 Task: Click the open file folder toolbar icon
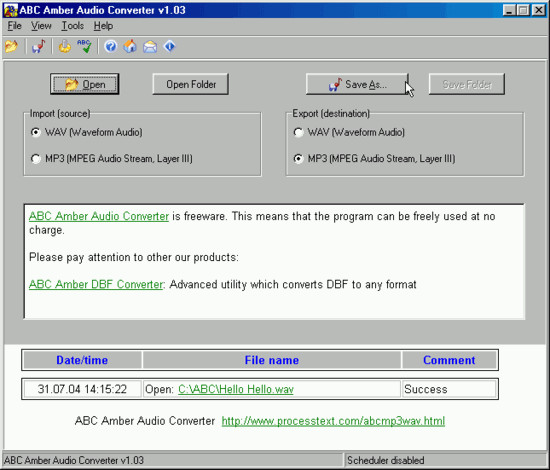click(11, 46)
